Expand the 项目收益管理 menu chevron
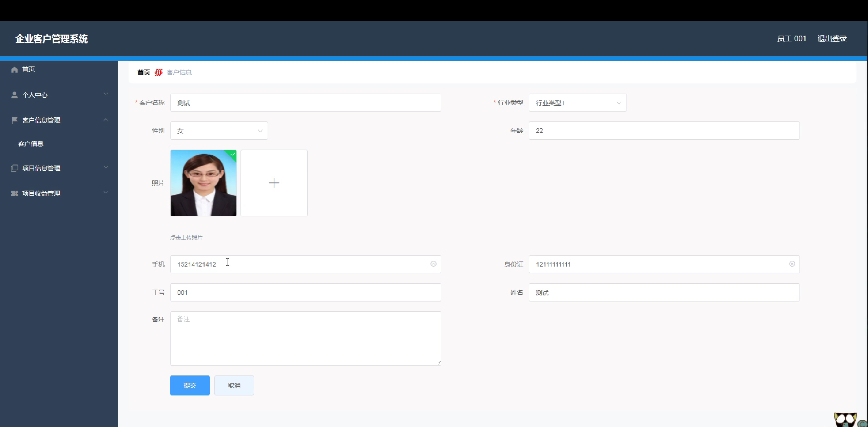 [106, 193]
